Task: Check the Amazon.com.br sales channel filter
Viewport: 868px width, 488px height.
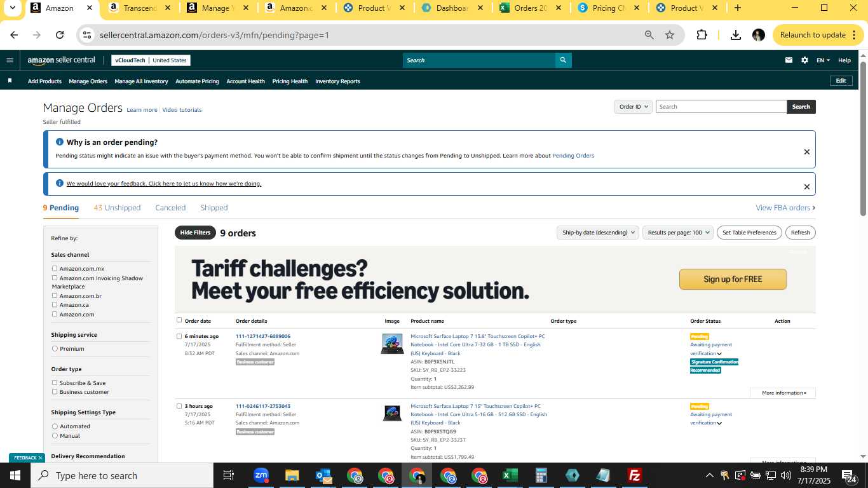Action: coord(55,295)
